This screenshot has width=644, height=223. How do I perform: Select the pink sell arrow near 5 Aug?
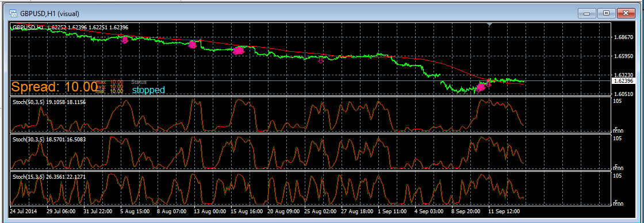[125, 40]
